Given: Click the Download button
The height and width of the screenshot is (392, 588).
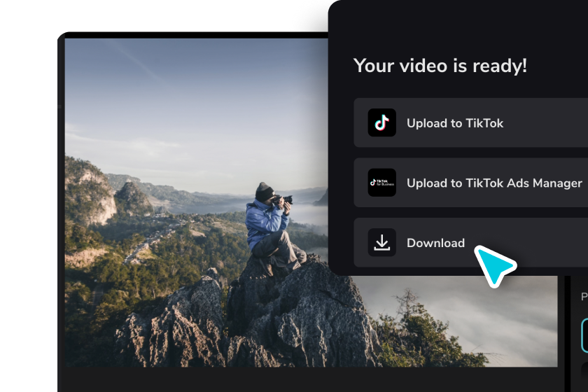Looking at the screenshot, I should (470, 242).
